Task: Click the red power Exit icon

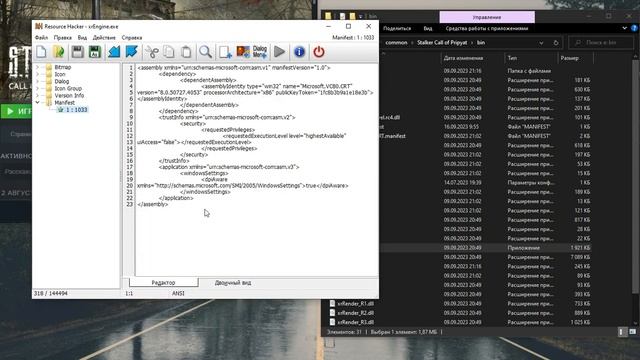Action: click(x=319, y=52)
